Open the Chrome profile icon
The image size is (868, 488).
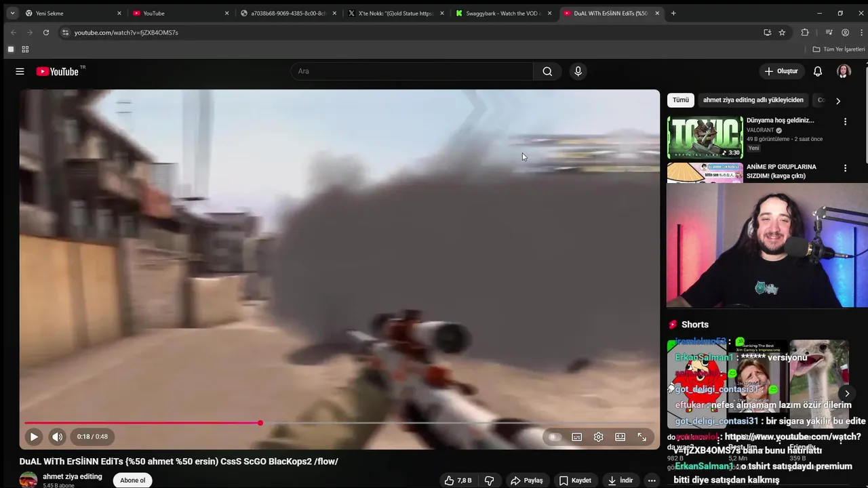[845, 33]
